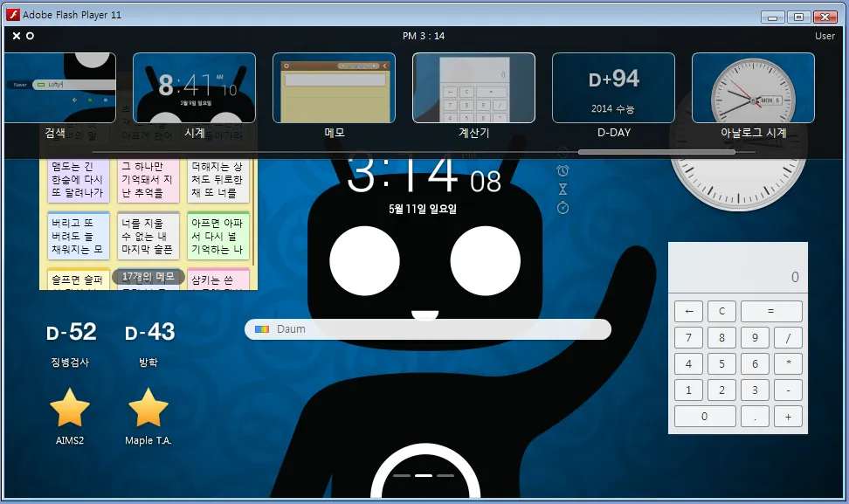Screen dimensions: 849x504
Task: Click the D-43 방학 countdown
Action: click(x=148, y=344)
